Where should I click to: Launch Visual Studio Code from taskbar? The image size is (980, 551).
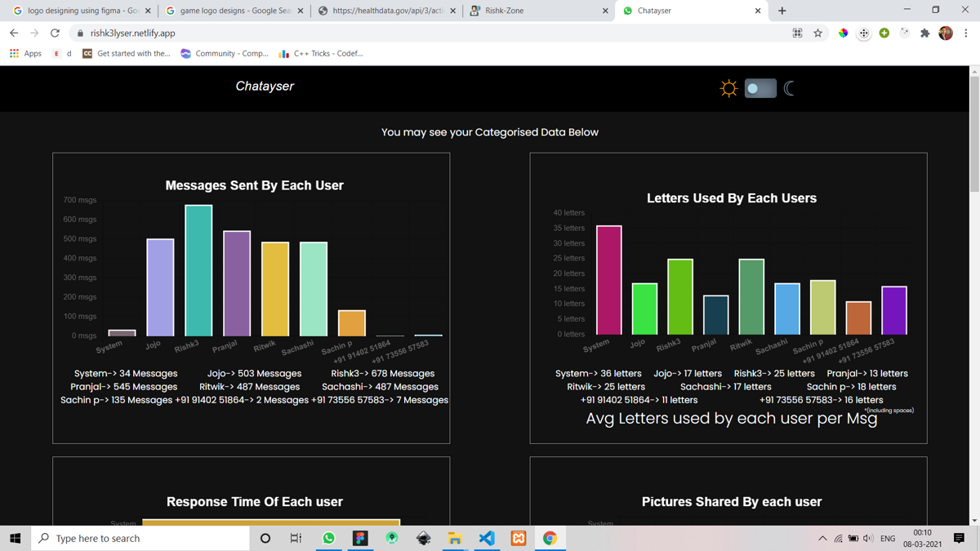click(487, 538)
